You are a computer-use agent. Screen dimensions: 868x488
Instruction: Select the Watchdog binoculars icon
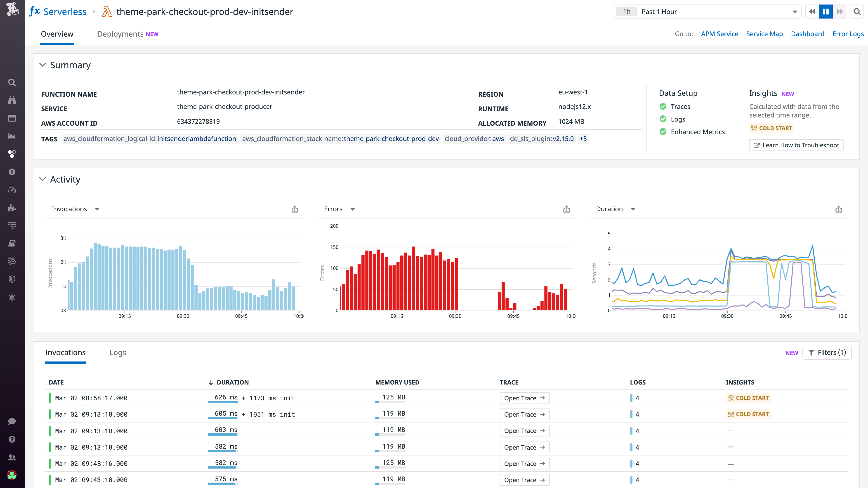pos(12,100)
